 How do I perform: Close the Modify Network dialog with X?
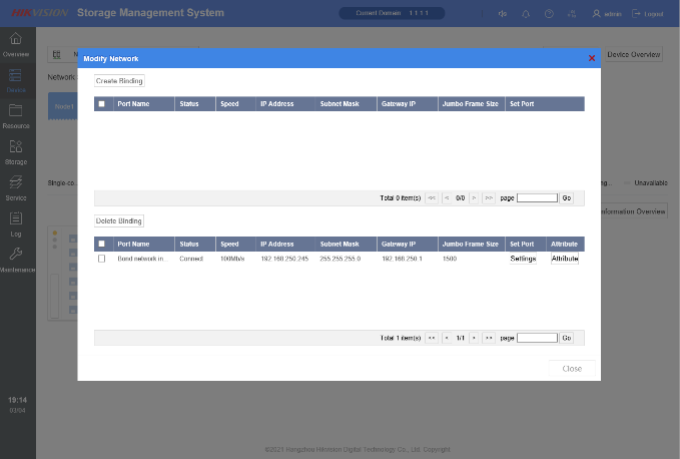[591, 59]
